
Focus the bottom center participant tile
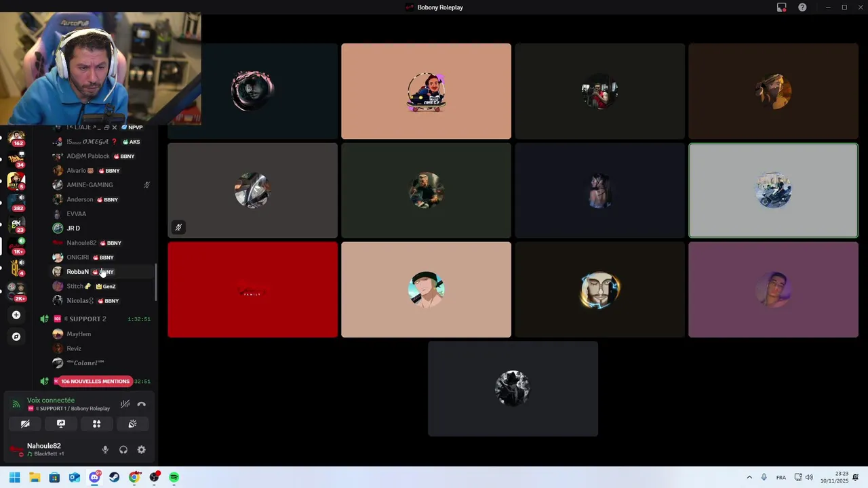[513, 388]
